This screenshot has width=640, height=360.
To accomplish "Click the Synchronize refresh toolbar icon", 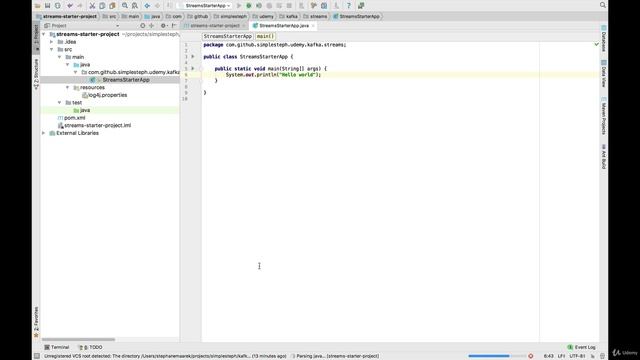I will click(58, 6).
